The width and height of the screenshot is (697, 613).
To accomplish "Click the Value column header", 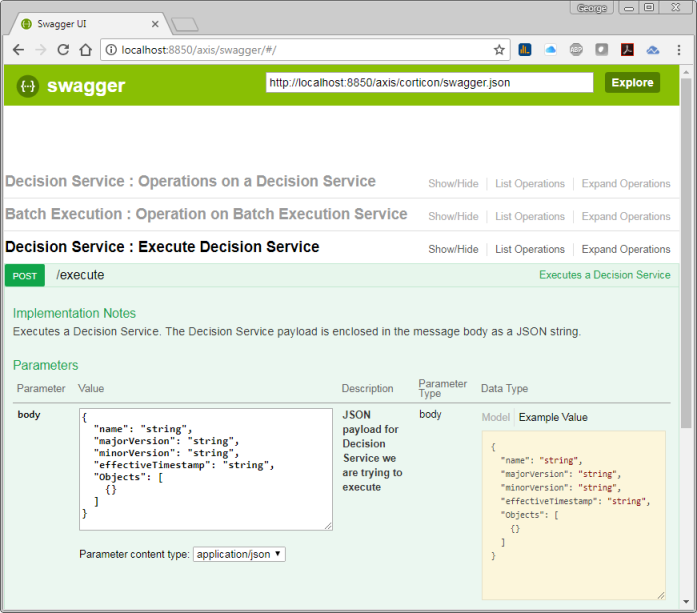I will point(91,389).
